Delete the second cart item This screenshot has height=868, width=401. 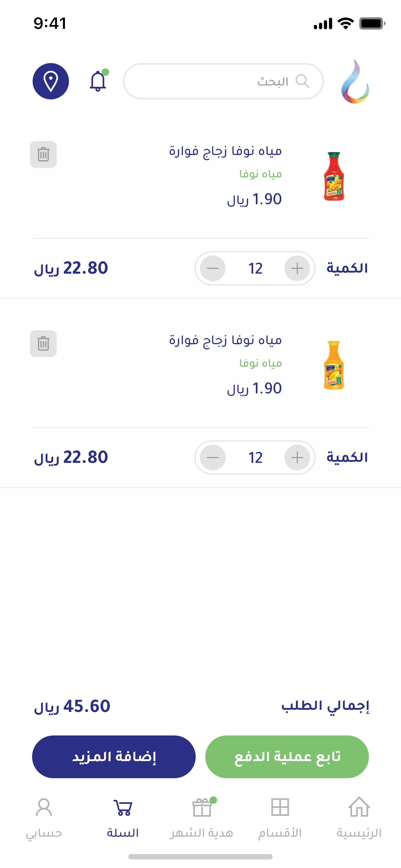coord(43,343)
